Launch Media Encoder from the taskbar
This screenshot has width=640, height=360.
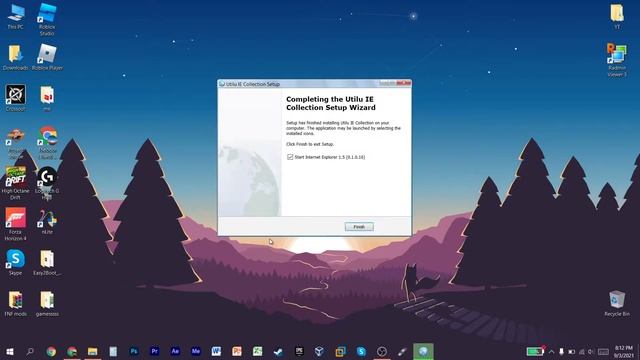coord(196,351)
